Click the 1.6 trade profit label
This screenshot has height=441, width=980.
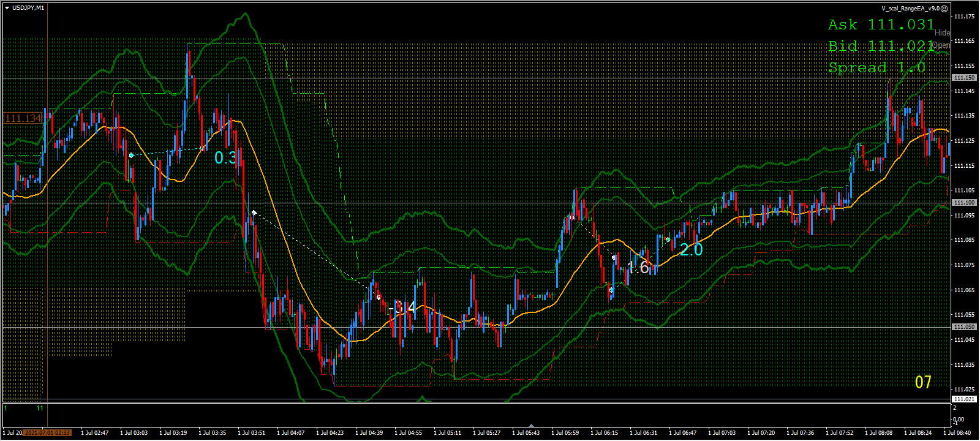[x=638, y=268]
